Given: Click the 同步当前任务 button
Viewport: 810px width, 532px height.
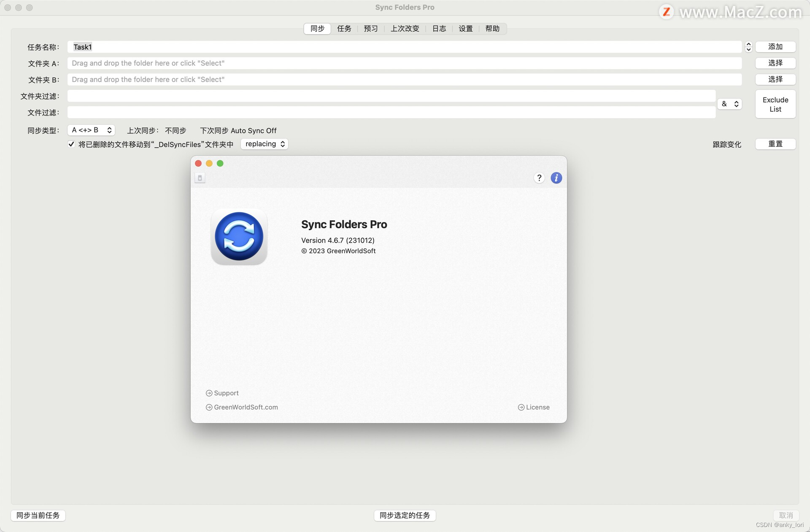Looking at the screenshot, I should pos(38,516).
